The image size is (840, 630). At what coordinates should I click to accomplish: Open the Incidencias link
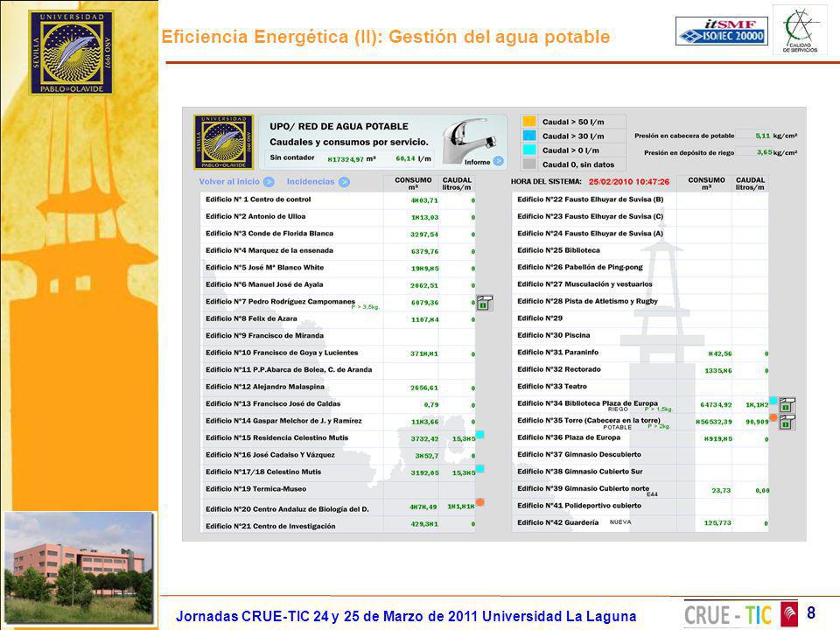tap(310, 182)
